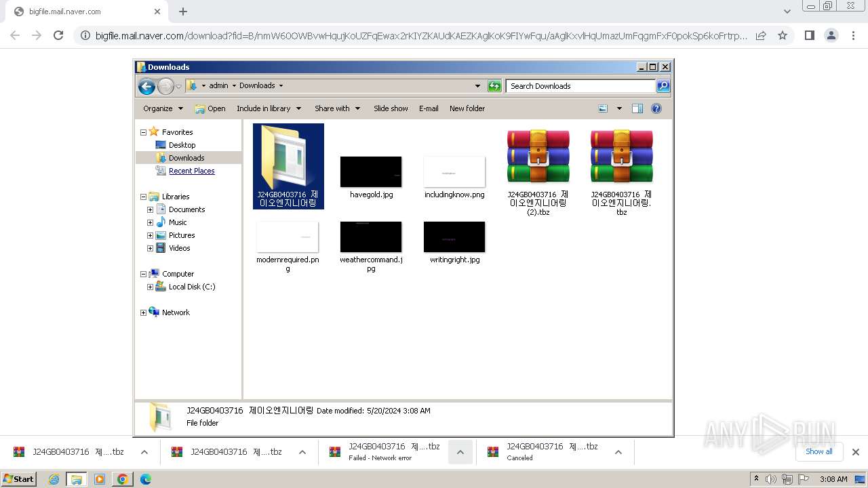This screenshot has height=488, width=868.
Task: Launch Internet Explorer from taskbar
Action: tap(54, 479)
